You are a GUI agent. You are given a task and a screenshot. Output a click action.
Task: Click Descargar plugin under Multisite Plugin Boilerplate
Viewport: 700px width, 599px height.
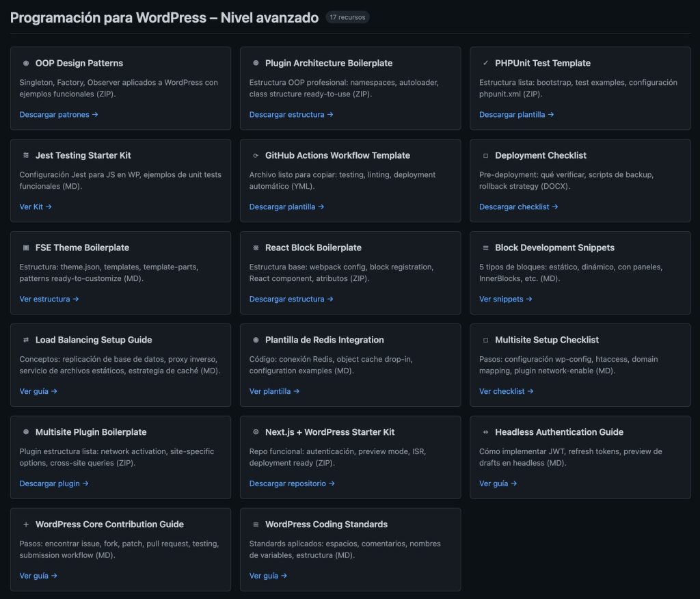pyautogui.click(x=54, y=483)
